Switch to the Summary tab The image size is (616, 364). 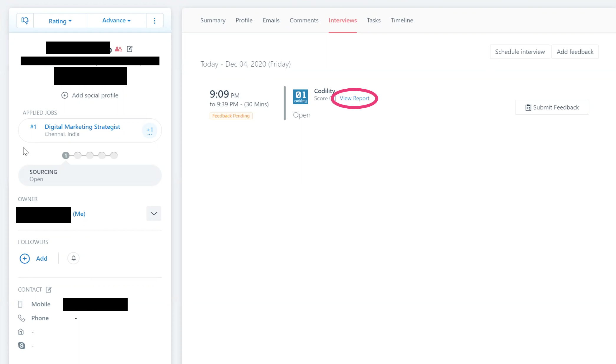tap(213, 20)
